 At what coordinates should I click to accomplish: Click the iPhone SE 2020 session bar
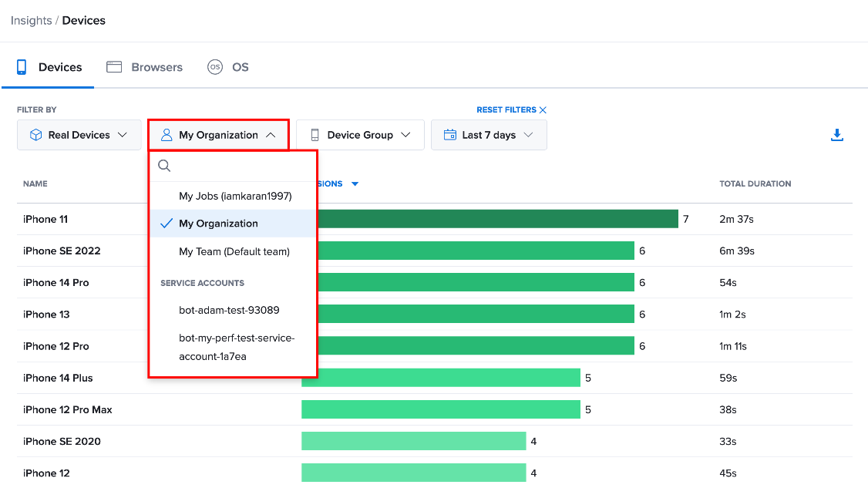click(413, 441)
